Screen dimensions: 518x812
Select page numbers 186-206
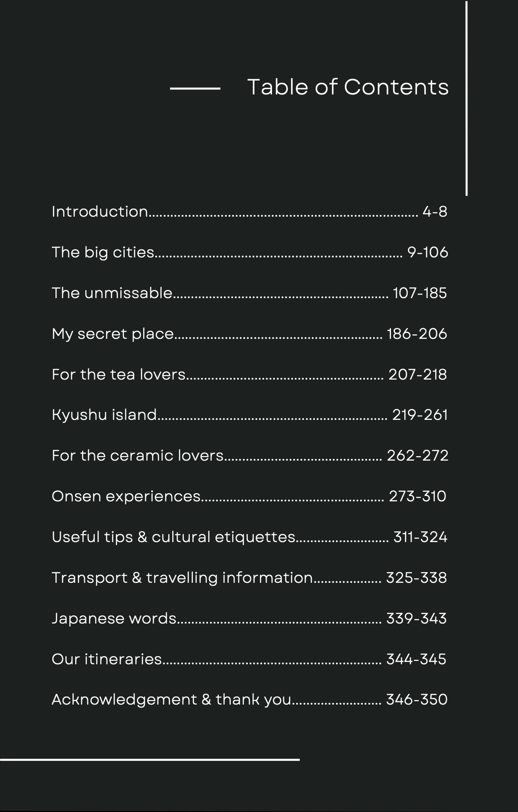click(417, 334)
